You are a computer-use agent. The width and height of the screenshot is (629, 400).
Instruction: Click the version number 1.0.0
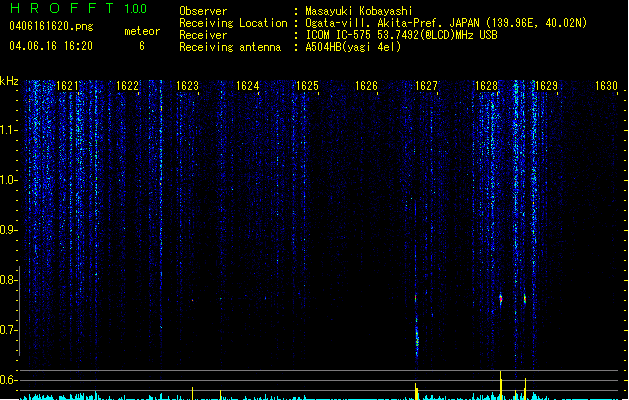[x=136, y=9]
